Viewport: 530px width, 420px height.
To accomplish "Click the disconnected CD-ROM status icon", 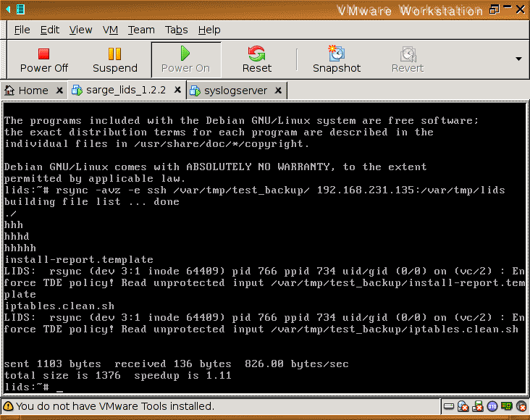I will coord(463,406).
